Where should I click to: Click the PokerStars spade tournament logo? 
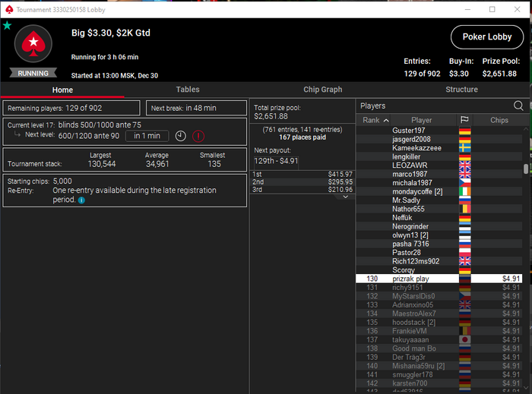click(x=33, y=44)
